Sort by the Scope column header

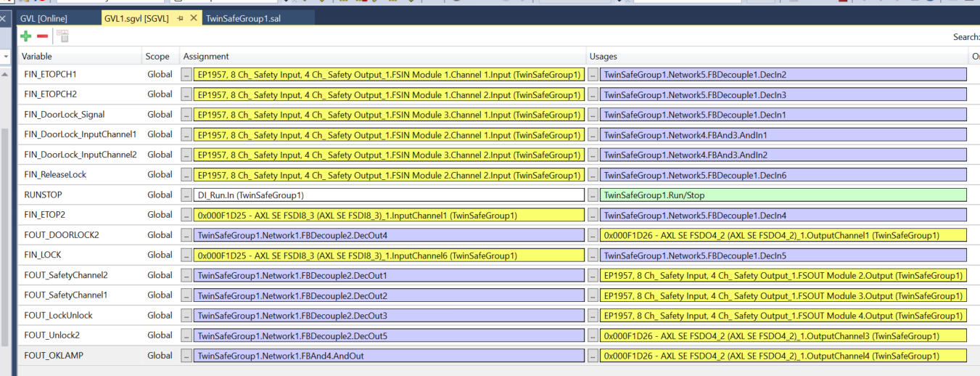click(160, 56)
